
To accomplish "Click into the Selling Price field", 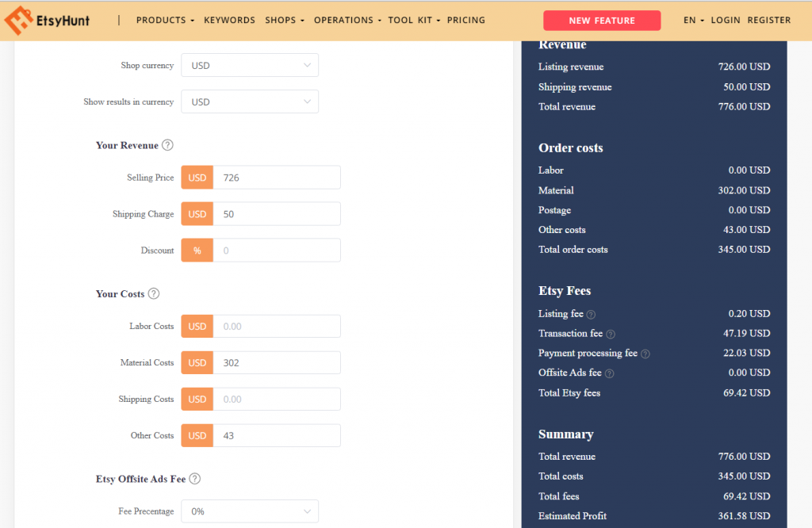I will click(x=276, y=178).
